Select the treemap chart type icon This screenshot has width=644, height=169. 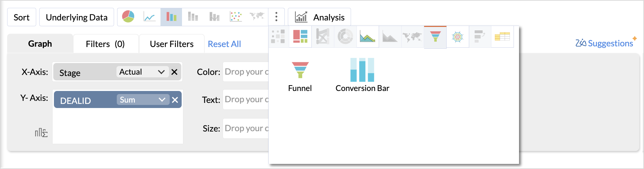pyautogui.click(x=300, y=36)
